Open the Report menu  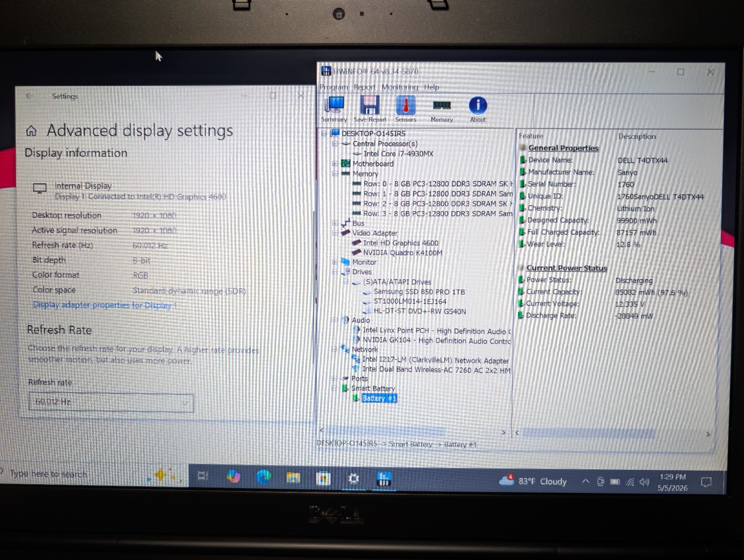tap(364, 87)
